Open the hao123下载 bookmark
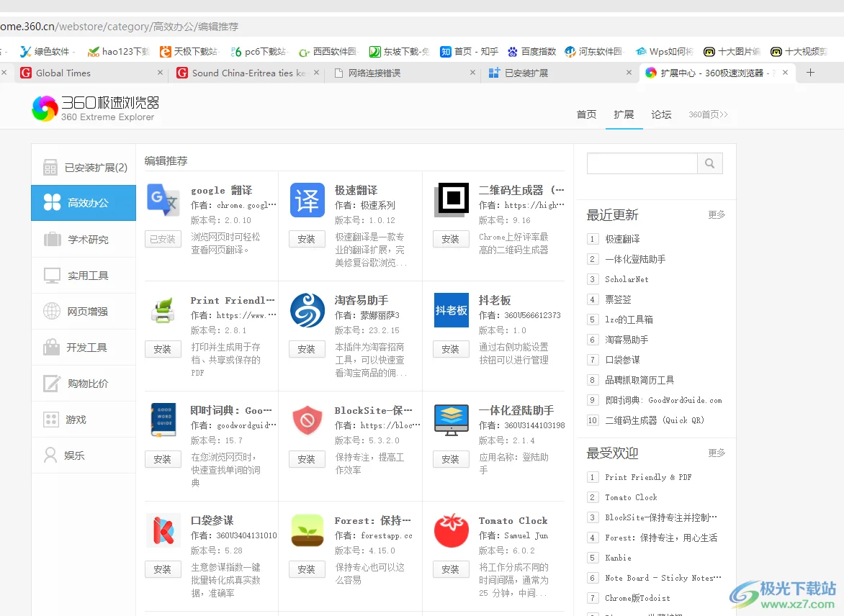The height and width of the screenshot is (616, 844). (x=119, y=52)
